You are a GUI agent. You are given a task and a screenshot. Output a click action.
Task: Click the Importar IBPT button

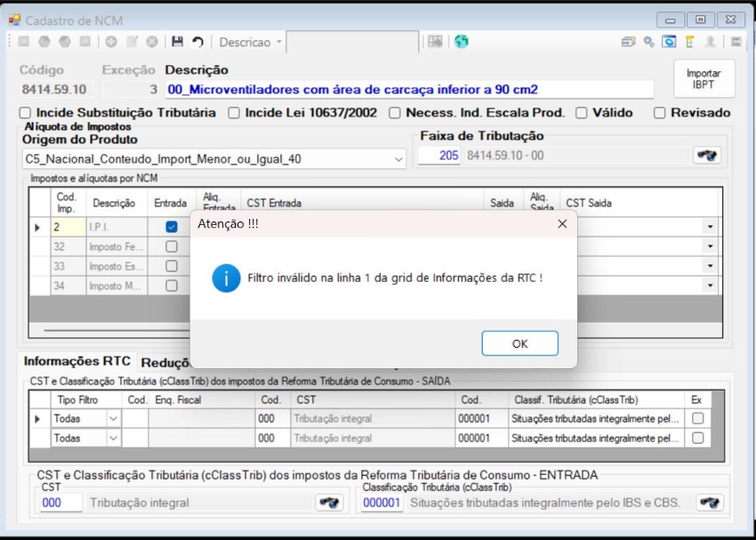tap(704, 79)
